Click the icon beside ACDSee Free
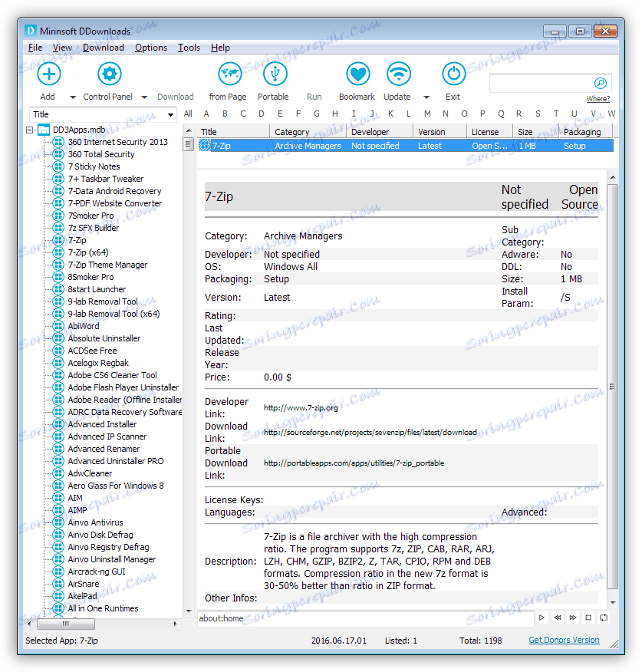Viewport: 642px width, 672px height. tap(58, 351)
